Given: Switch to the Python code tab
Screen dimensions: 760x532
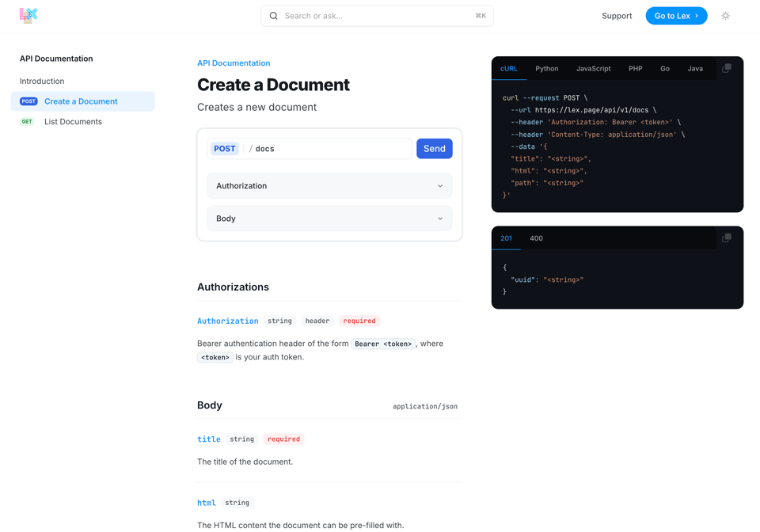Looking at the screenshot, I should [546, 69].
